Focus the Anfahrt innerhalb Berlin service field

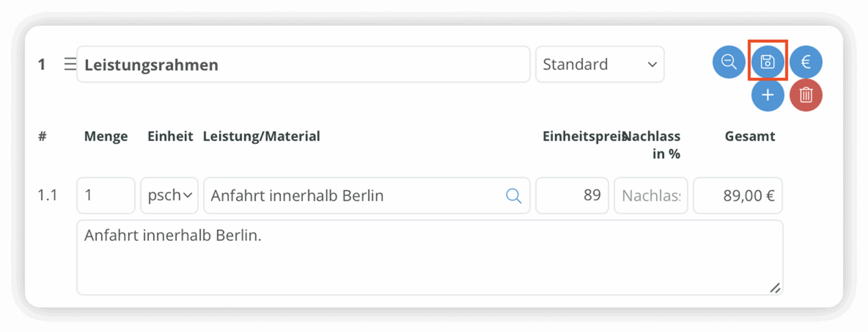click(367, 195)
